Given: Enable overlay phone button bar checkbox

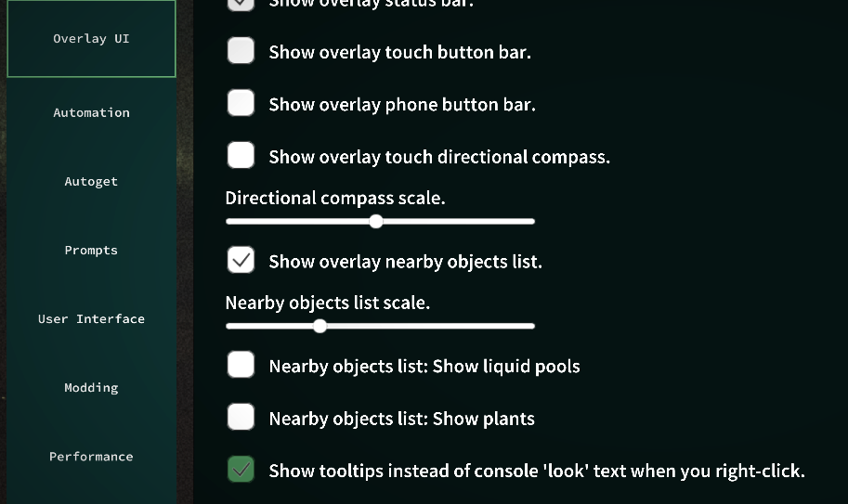Looking at the screenshot, I should [241, 103].
